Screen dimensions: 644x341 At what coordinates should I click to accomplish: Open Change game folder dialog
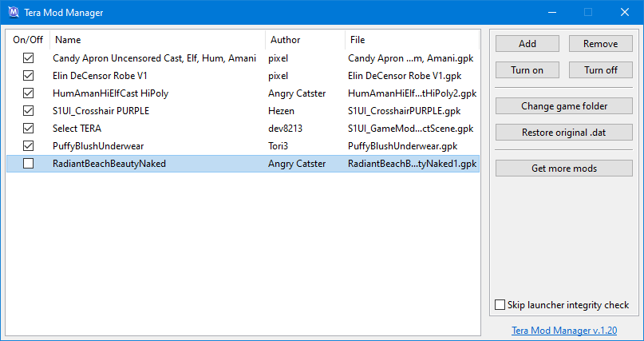click(x=564, y=106)
